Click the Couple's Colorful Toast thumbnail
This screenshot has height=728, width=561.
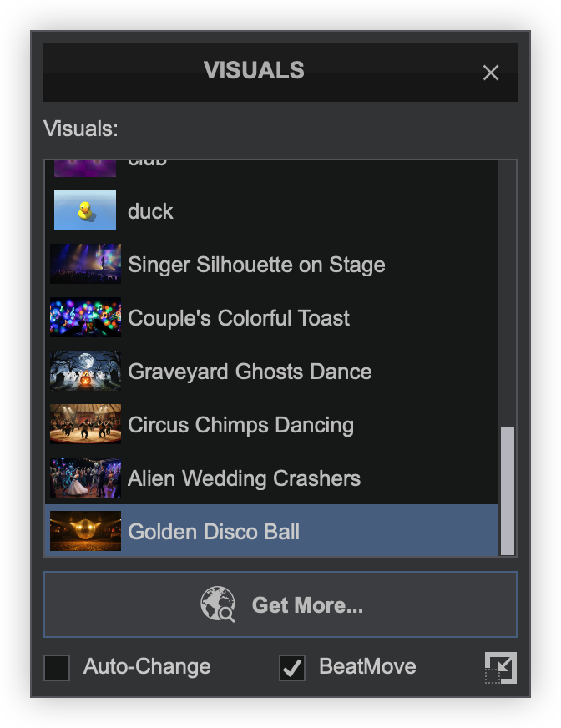(85, 317)
